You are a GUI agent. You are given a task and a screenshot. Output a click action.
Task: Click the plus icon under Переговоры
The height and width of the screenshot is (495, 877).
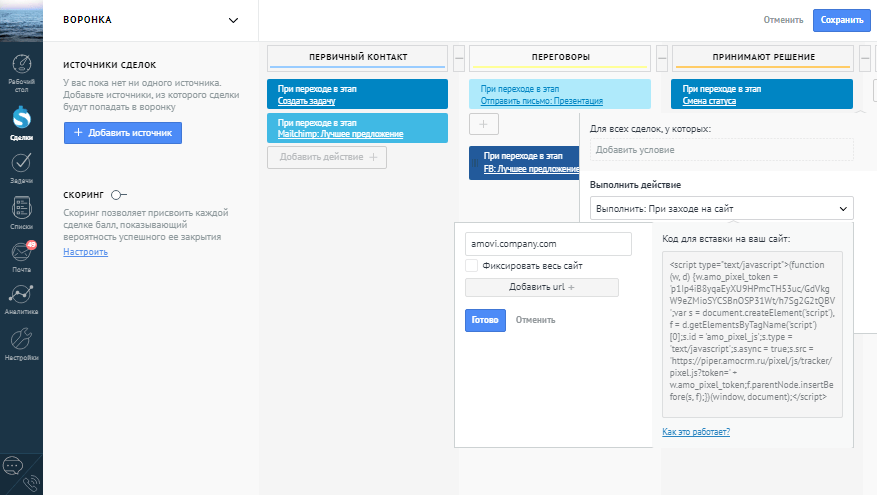484,124
